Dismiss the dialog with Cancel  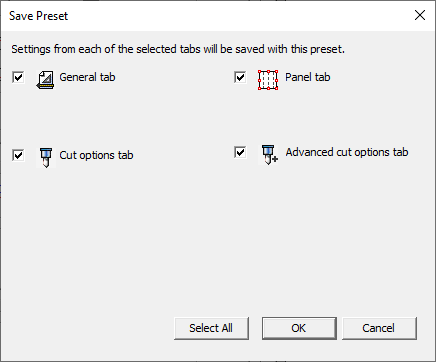[379, 328]
